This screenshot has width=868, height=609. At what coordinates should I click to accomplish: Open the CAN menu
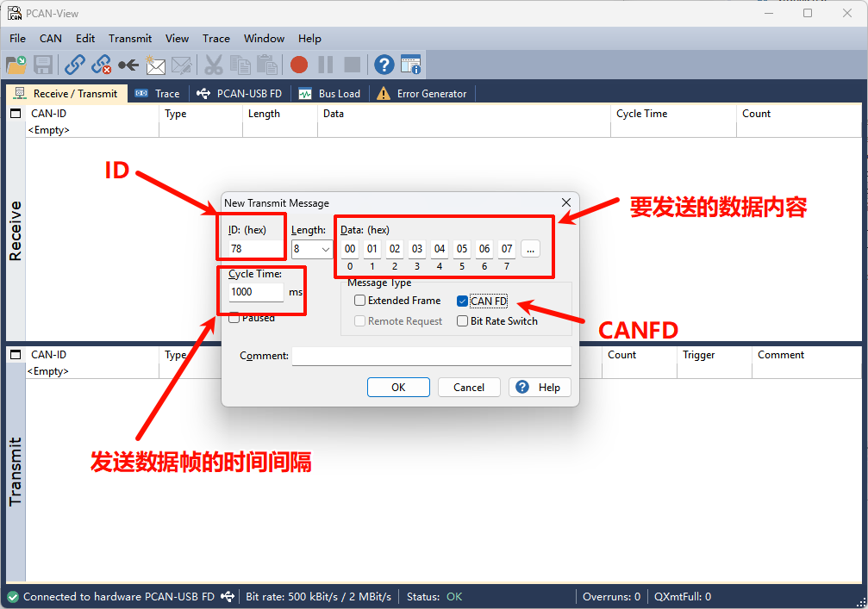(x=51, y=38)
